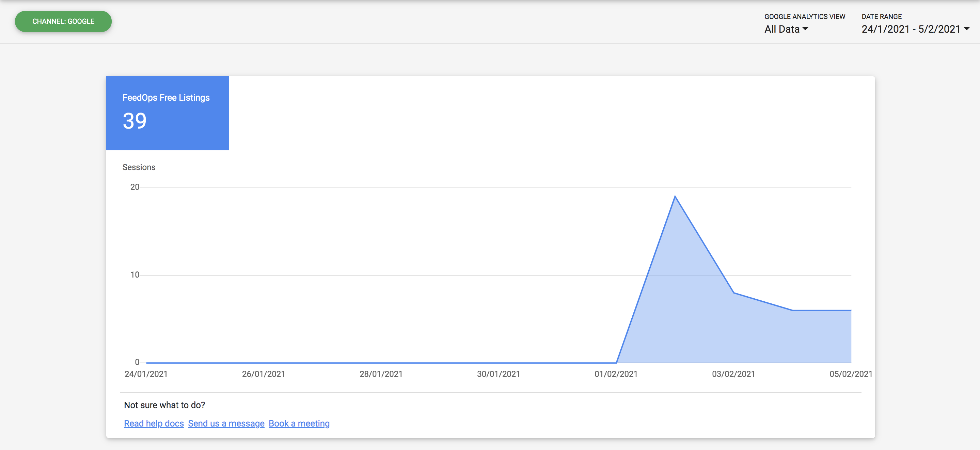Click the Sessions chart title
980x450 pixels.
coord(139,167)
